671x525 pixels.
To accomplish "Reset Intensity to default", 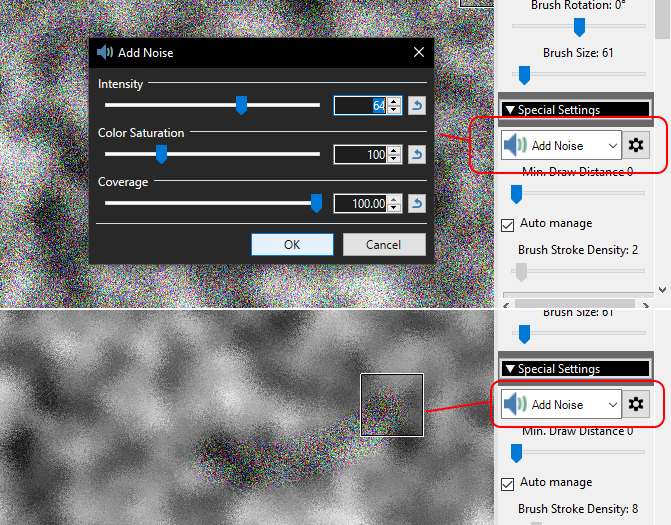I will click(417, 105).
